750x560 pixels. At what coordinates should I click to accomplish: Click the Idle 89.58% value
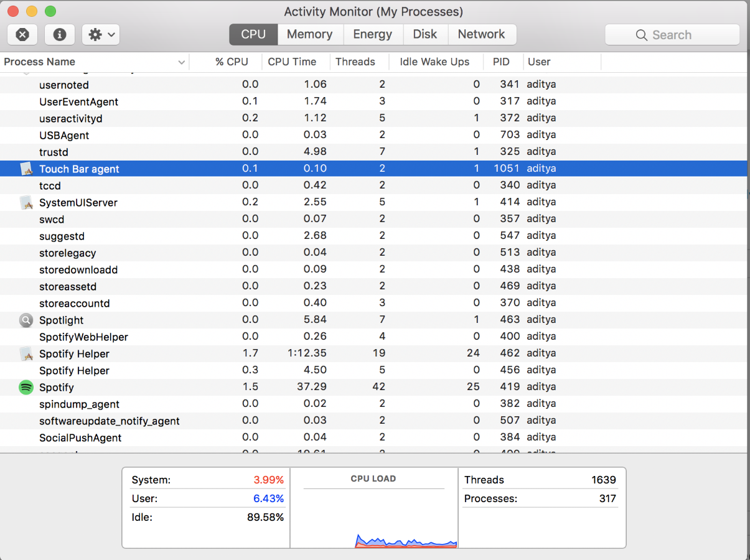point(266,517)
